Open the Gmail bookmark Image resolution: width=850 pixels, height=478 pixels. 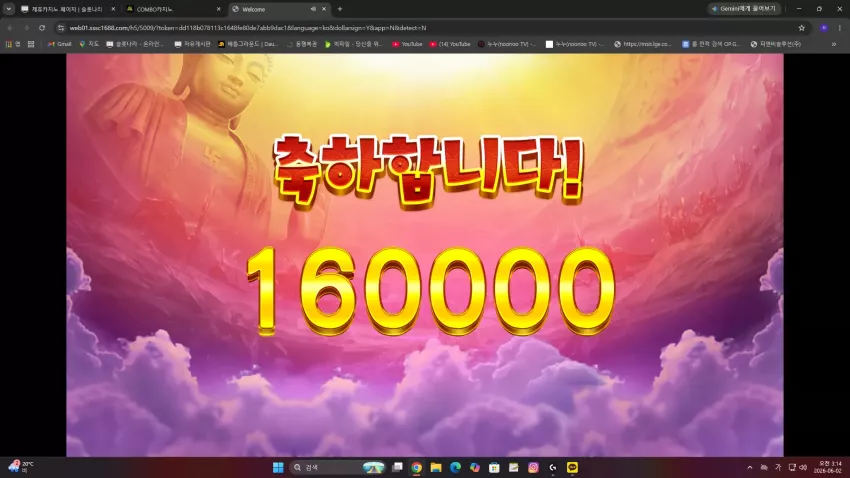click(60, 44)
